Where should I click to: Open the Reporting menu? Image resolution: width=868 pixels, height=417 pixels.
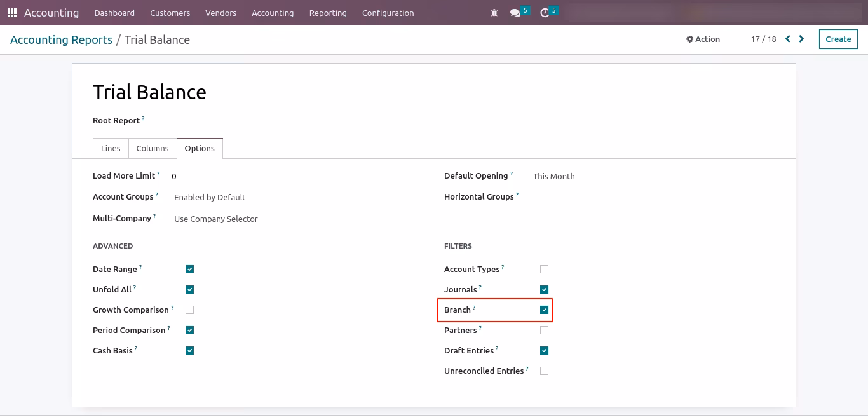click(x=328, y=13)
